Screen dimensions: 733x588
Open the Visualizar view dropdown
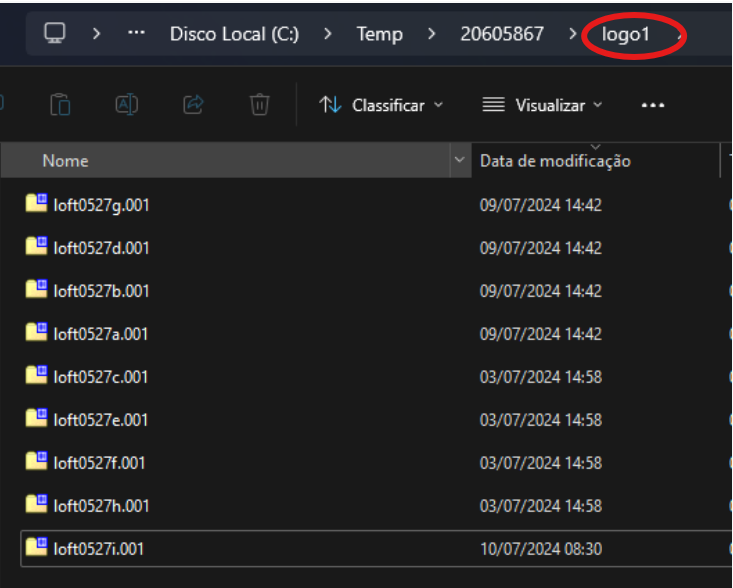click(x=542, y=105)
